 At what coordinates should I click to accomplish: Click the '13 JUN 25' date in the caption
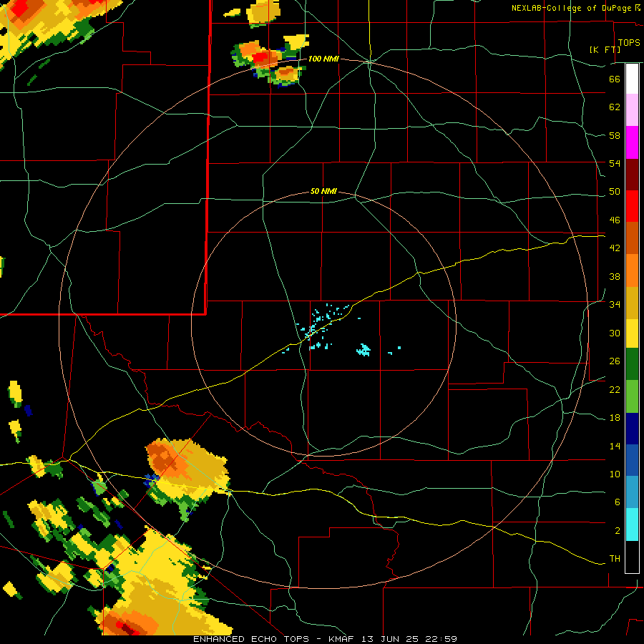pos(390,639)
